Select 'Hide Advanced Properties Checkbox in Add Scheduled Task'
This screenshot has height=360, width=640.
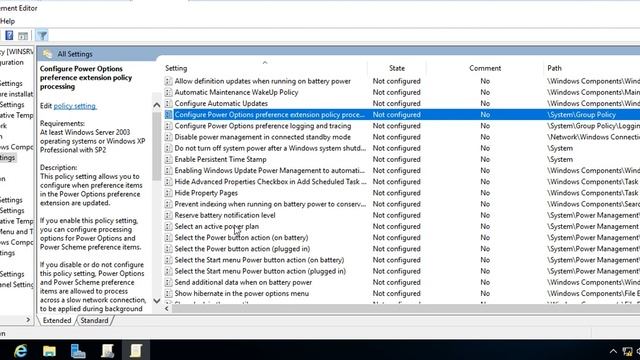tap(270, 182)
